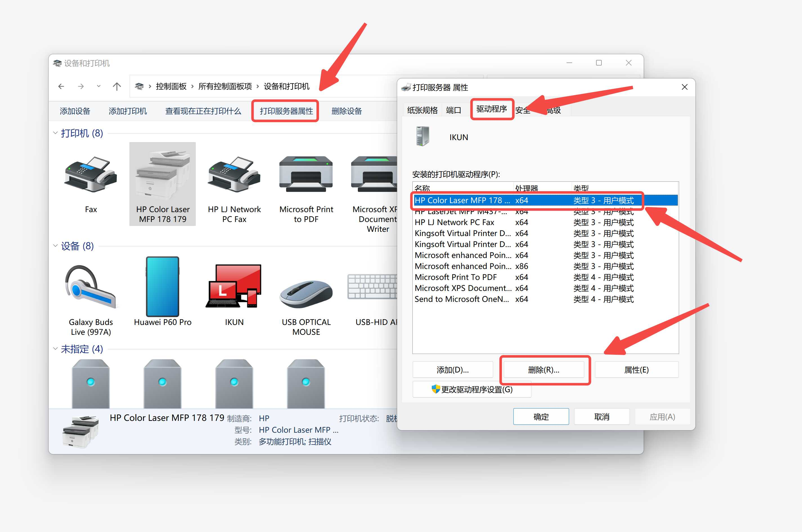This screenshot has height=532, width=802.
Task: Click 删除设备 toolbar command
Action: click(347, 111)
